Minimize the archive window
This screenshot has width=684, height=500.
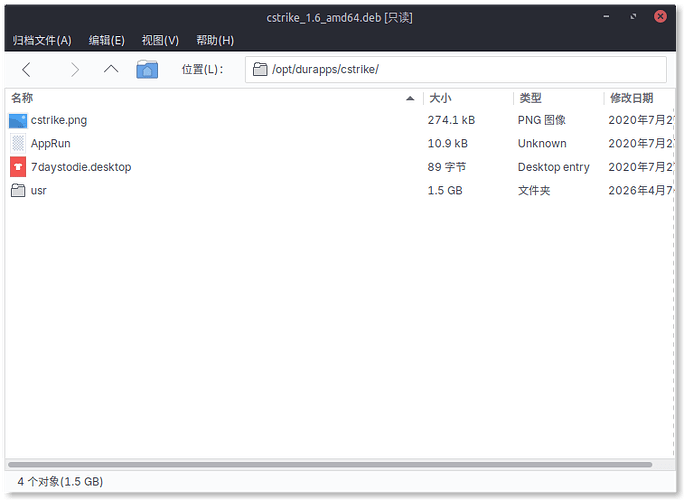pyautogui.click(x=606, y=17)
